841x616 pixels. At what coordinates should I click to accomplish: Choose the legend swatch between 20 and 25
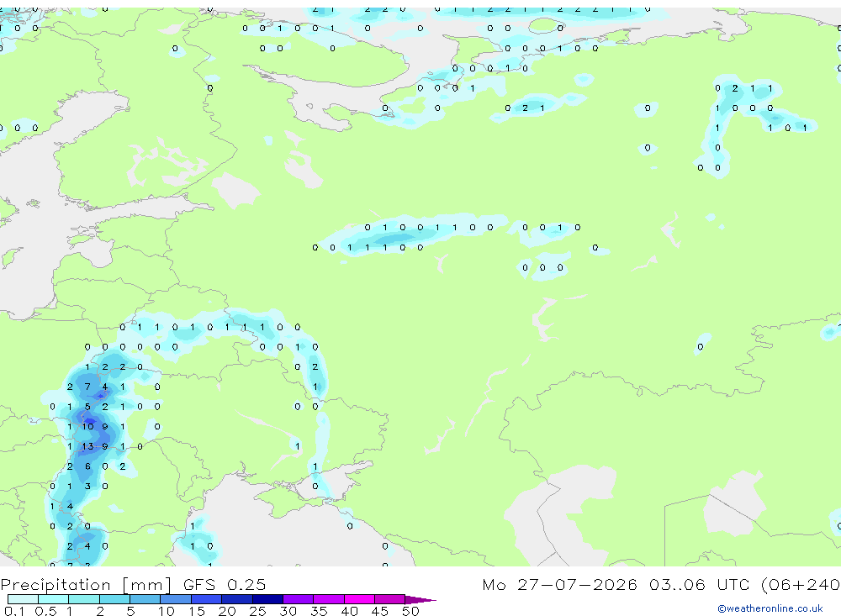pyautogui.click(x=237, y=599)
